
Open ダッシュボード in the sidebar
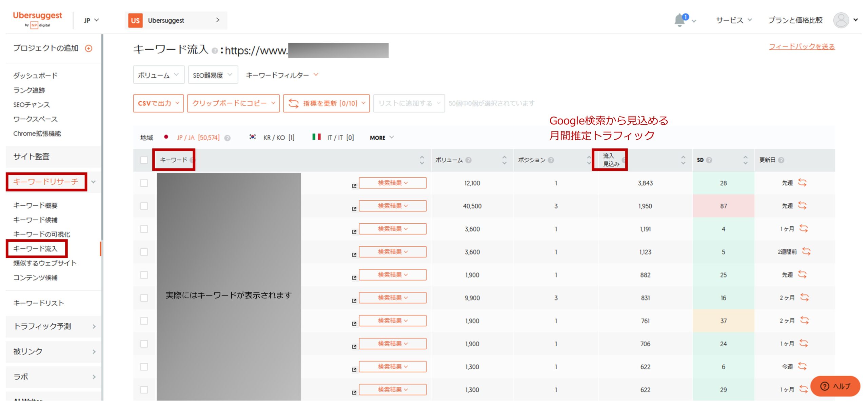35,75
